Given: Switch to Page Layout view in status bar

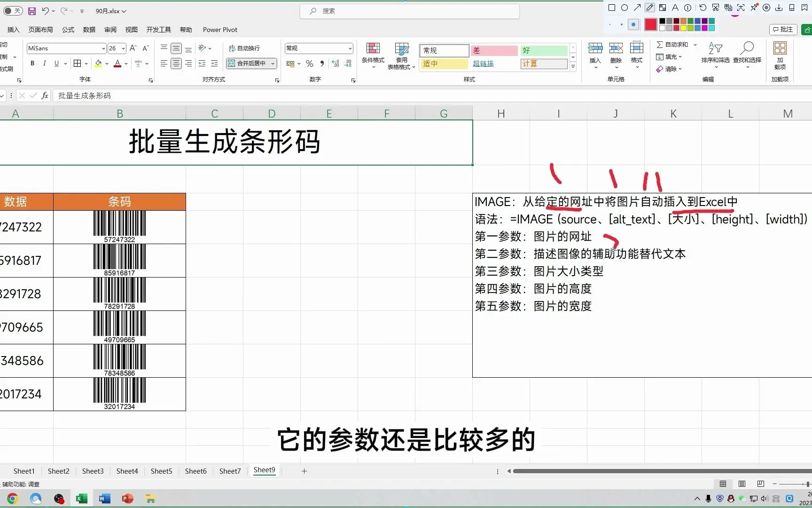Looking at the screenshot, I should coord(742,484).
